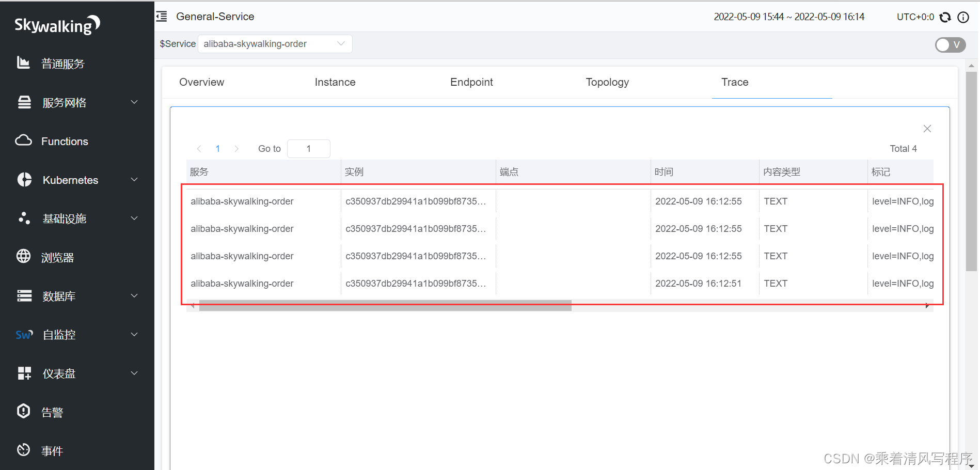980x470 pixels.
Task: Expand the 数据库 submenu chevron
Action: pyautogui.click(x=134, y=296)
